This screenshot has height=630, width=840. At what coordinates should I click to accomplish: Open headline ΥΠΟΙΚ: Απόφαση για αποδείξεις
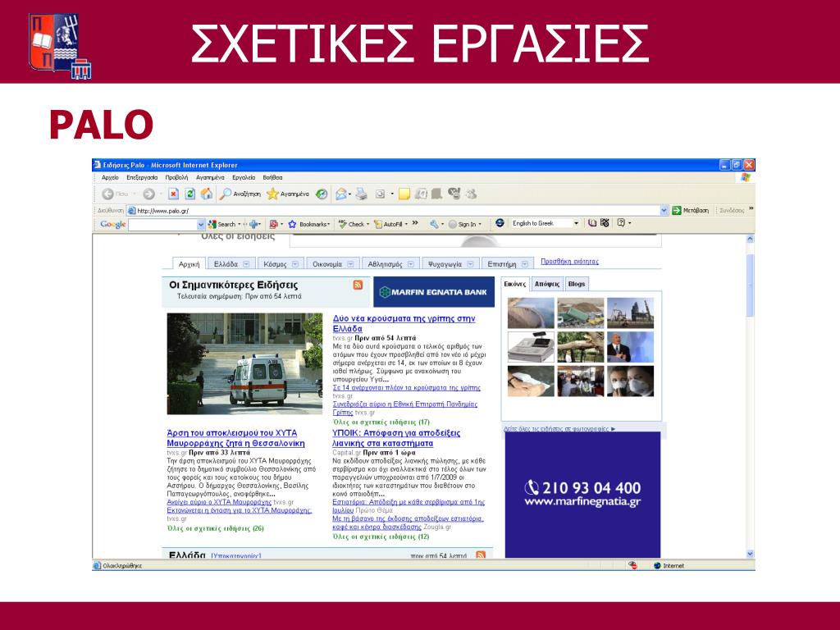click(x=396, y=438)
